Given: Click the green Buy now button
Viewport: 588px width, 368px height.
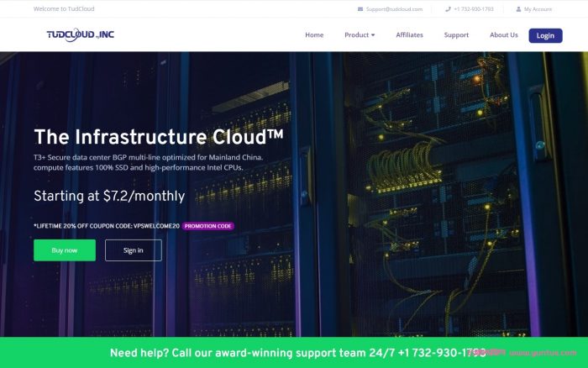Looking at the screenshot, I should pyautogui.click(x=65, y=250).
